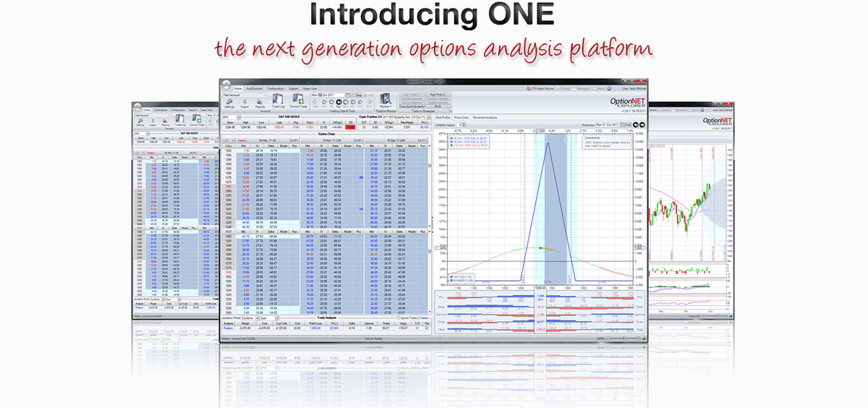Open the Projection date dropdown

(622, 124)
